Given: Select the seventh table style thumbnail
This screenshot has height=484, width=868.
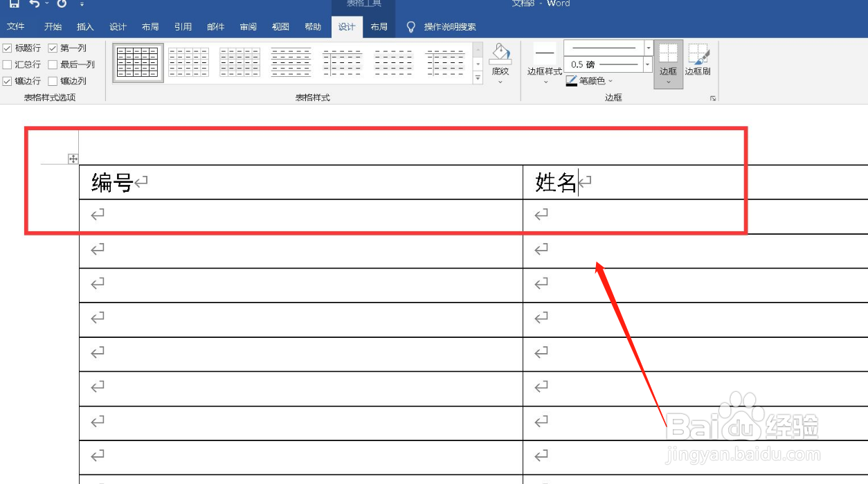Looking at the screenshot, I should [x=445, y=62].
